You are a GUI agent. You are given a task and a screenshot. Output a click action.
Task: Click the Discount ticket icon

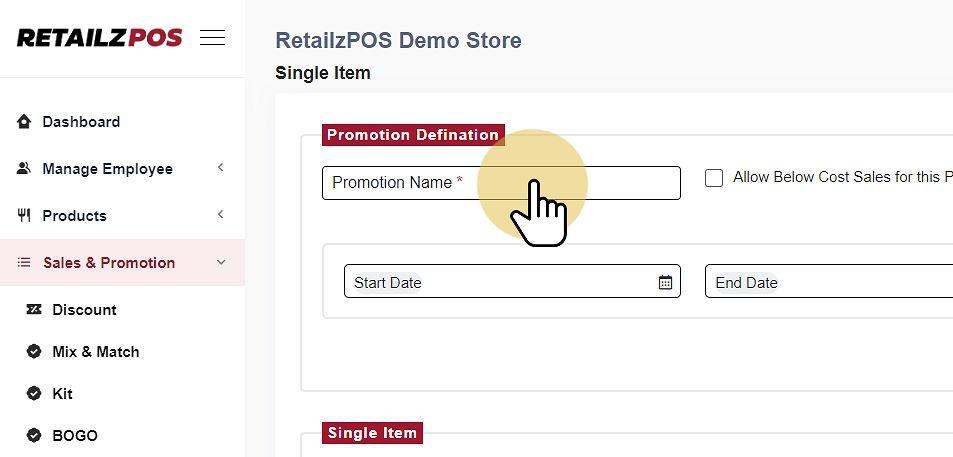pyautogui.click(x=34, y=310)
